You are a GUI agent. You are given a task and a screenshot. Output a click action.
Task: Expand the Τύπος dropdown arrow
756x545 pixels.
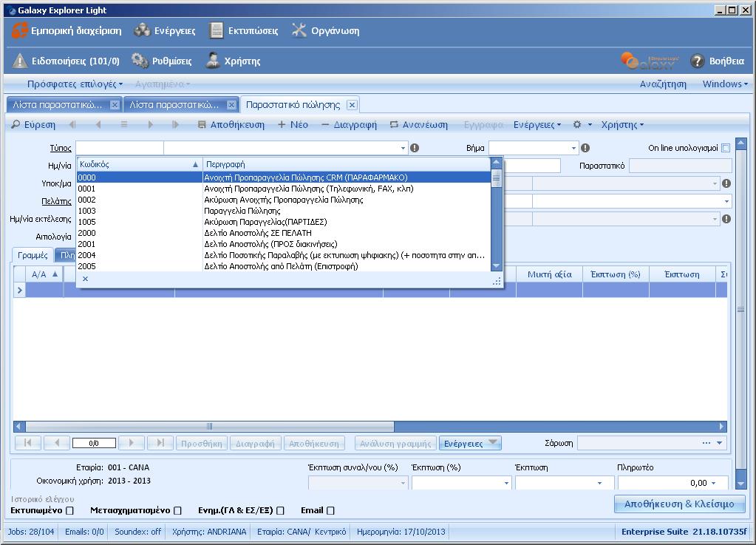tap(403, 148)
